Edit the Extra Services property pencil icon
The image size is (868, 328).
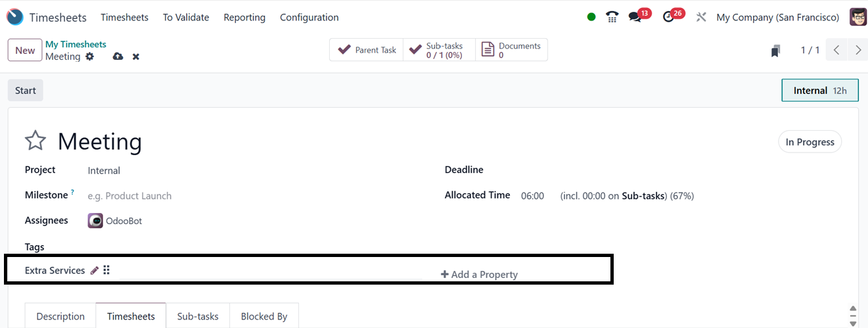pyautogui.click(x=95, y=270)
